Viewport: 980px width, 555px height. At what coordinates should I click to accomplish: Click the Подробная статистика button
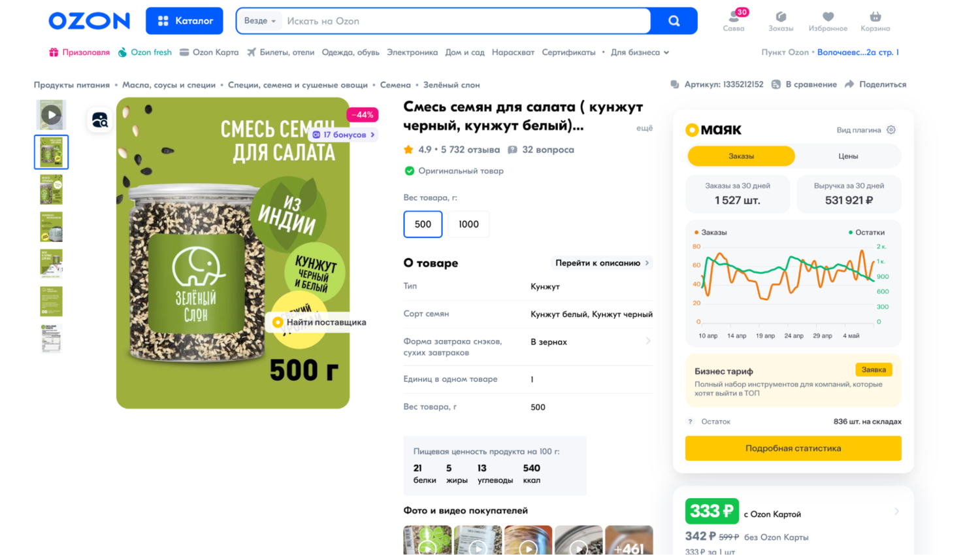793,448
